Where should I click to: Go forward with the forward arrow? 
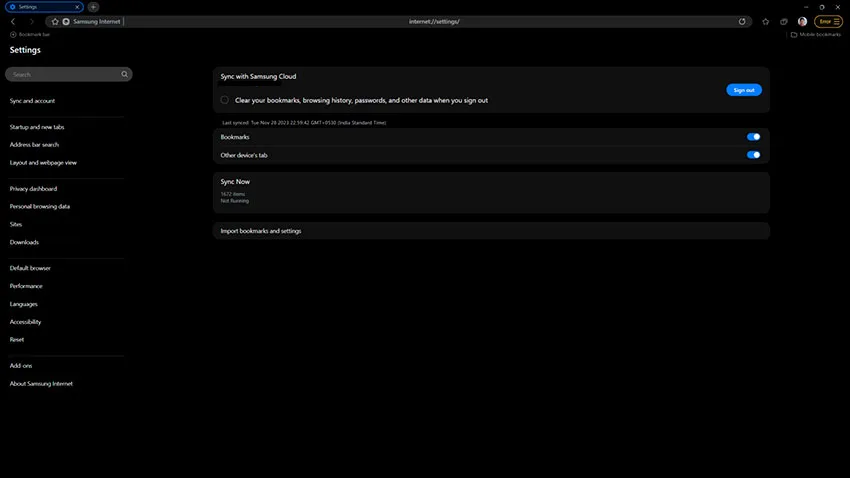[x=31, y=22]
